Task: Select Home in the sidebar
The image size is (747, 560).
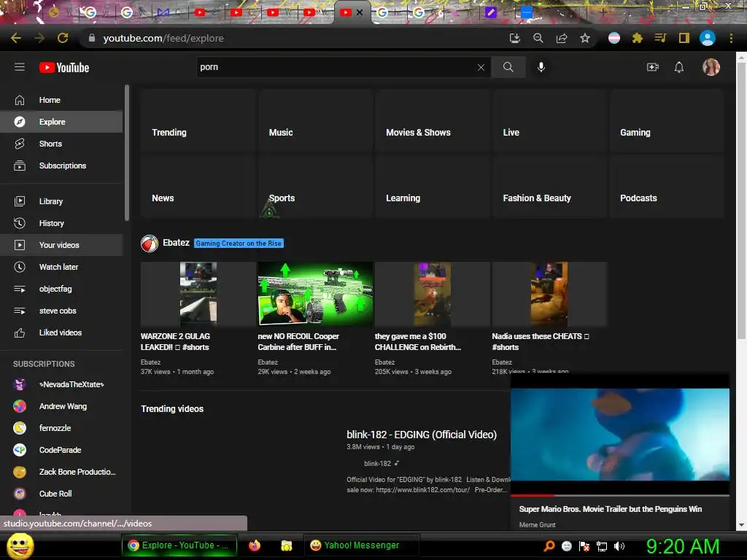Action: (x=61, y=100)
